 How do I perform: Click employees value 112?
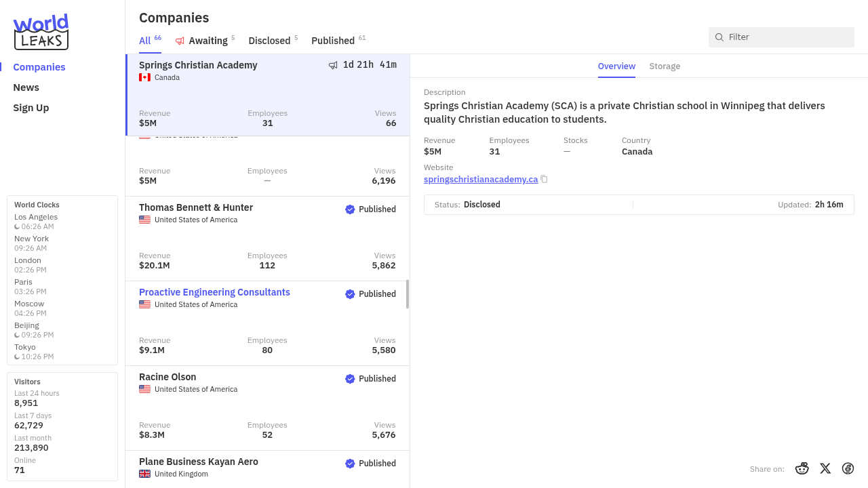pos(267,266)
